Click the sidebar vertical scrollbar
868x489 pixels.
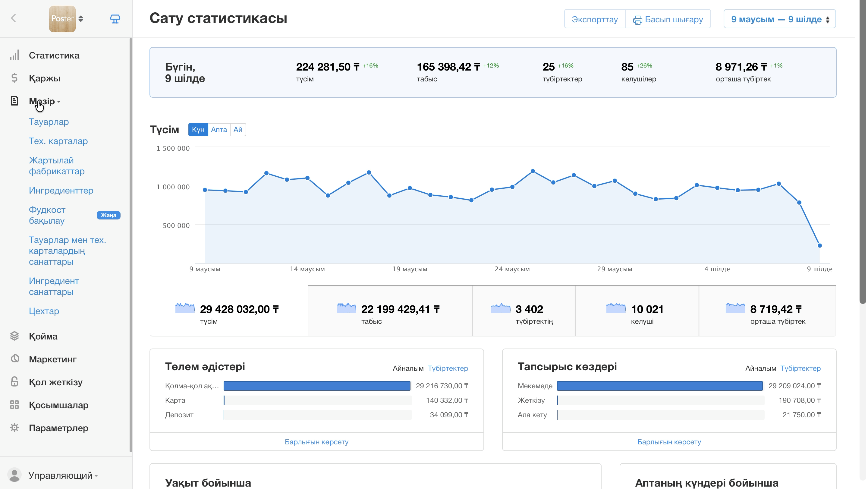click(x=131, y=245)
